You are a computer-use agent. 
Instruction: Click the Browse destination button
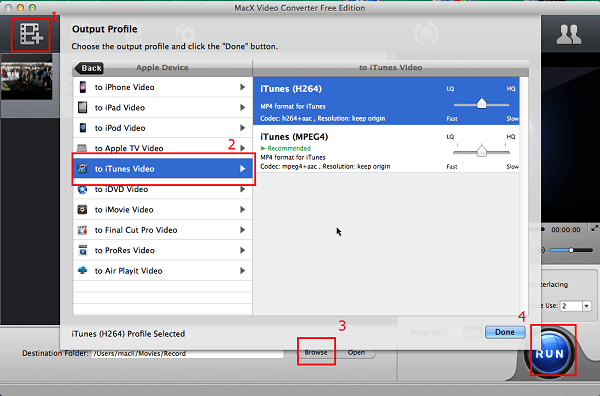click(x=316, y=352)
